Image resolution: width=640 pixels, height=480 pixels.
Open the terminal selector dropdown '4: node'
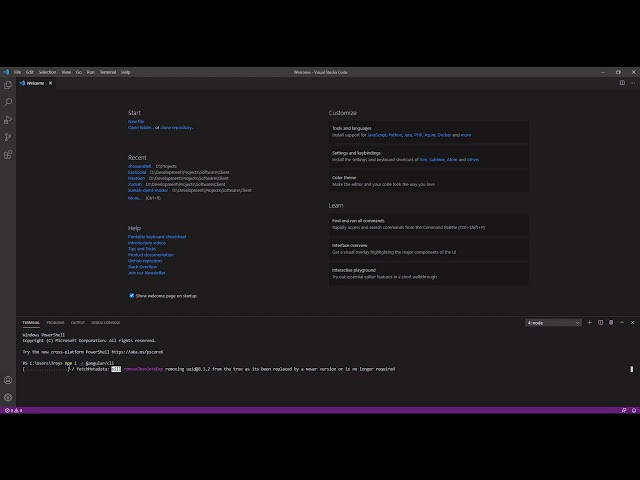(553, 323)
